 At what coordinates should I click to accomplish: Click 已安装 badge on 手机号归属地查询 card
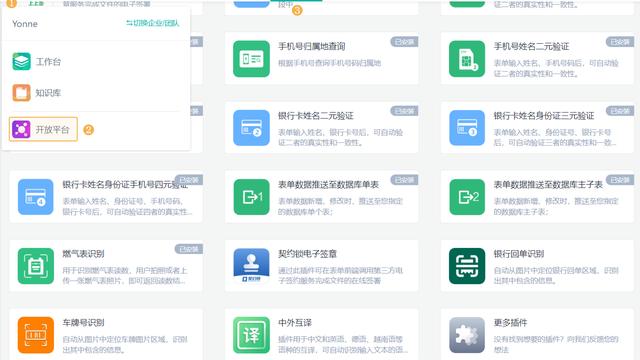pos(404,42)
